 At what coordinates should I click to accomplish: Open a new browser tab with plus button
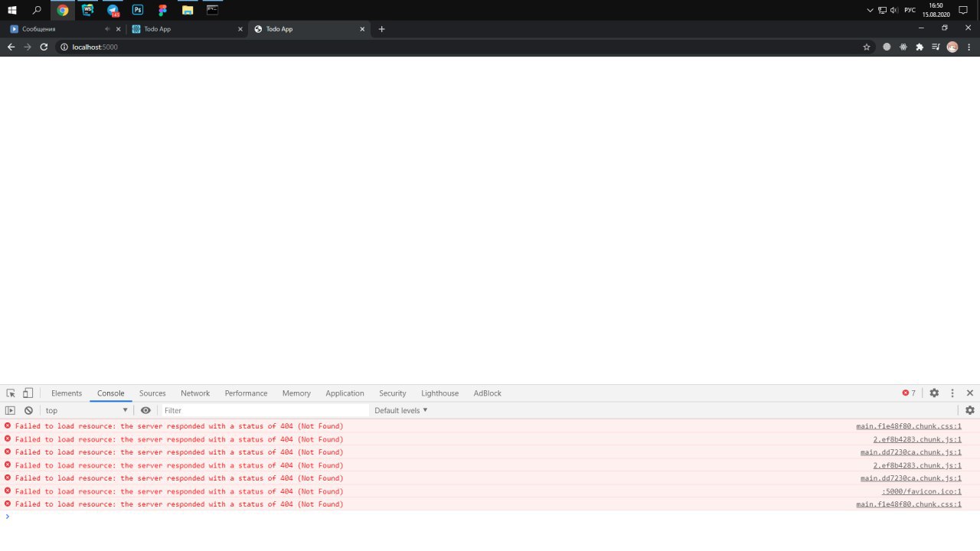point(382,29)
